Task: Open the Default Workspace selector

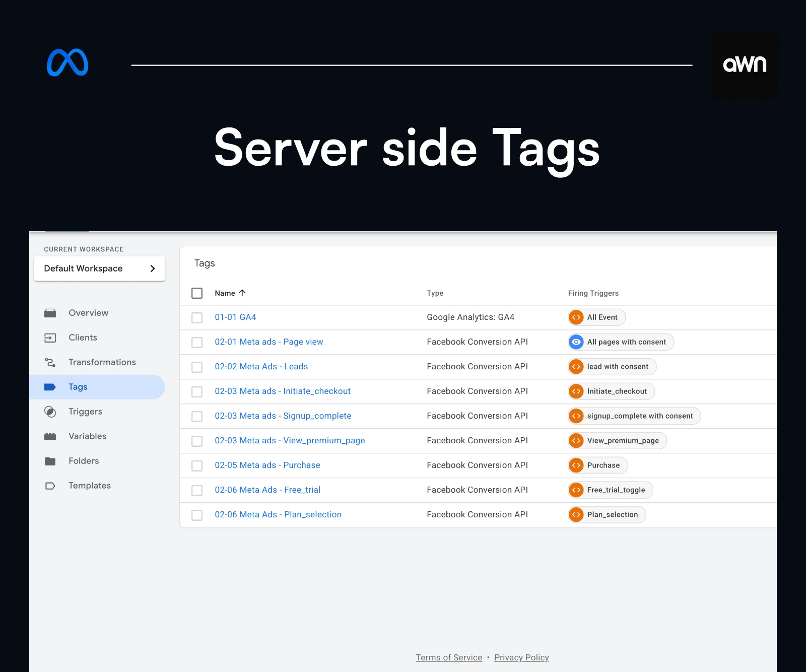Action: pos(99,268)
